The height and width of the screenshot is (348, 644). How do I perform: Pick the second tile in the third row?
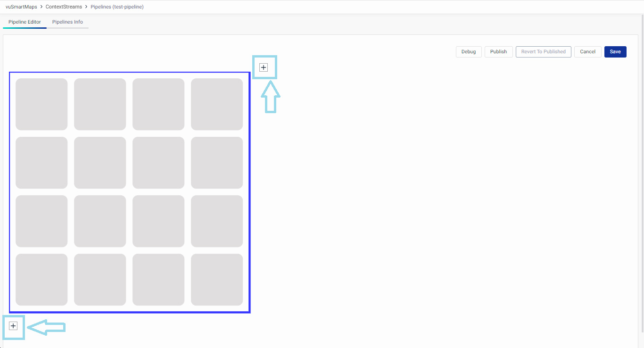100,221
